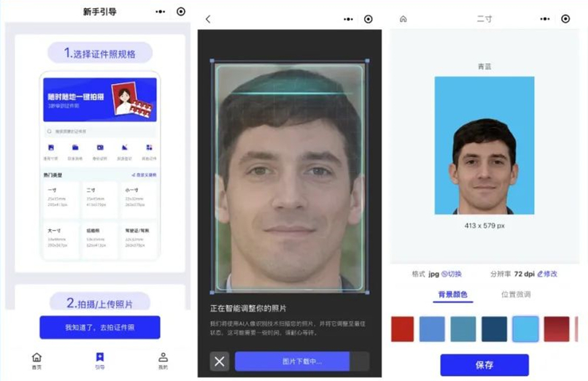The height and width of the screenshot is (381, 588).
Task: Click the 2.拍摄/上传照片 step heading
Action: (x=100, y=302)
